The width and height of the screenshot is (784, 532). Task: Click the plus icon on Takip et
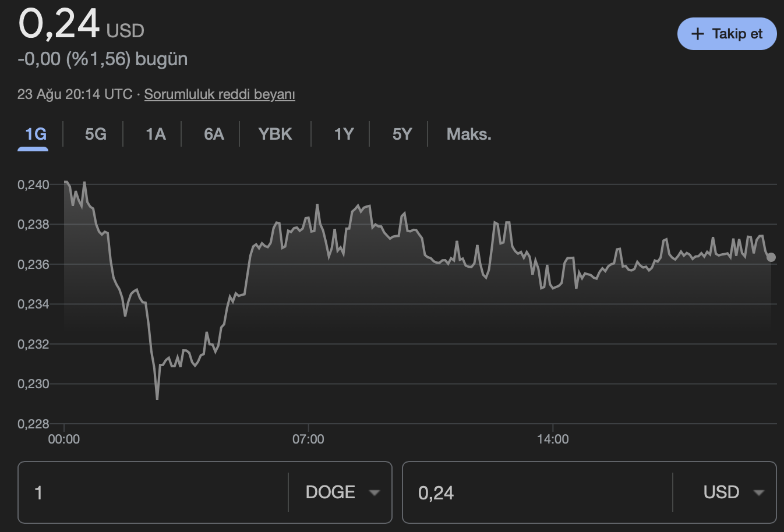click(697, 34)
